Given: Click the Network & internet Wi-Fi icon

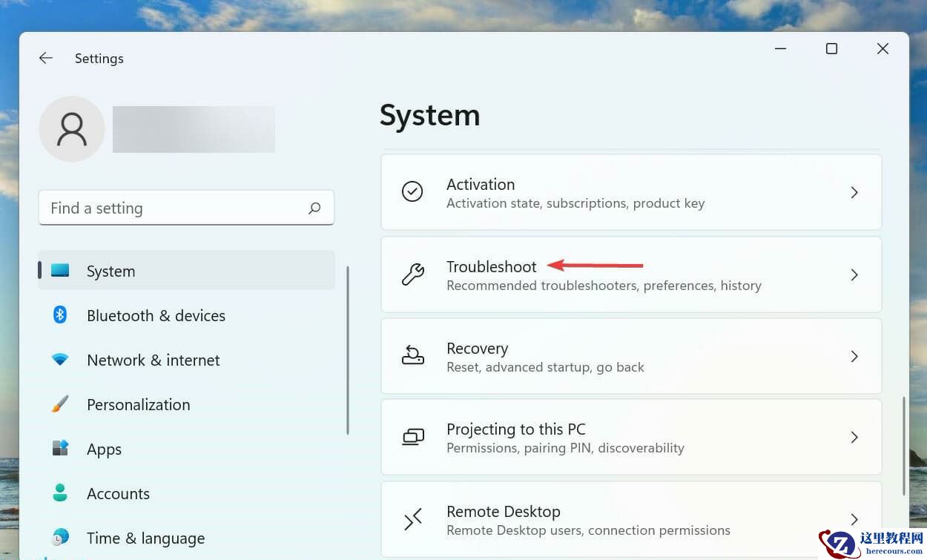Looking at the screenshot, I should click(x=60, y=360).
